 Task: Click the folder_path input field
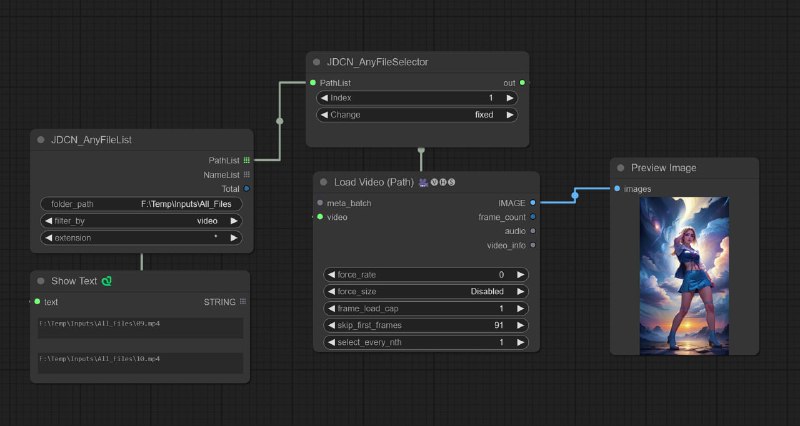142,204
